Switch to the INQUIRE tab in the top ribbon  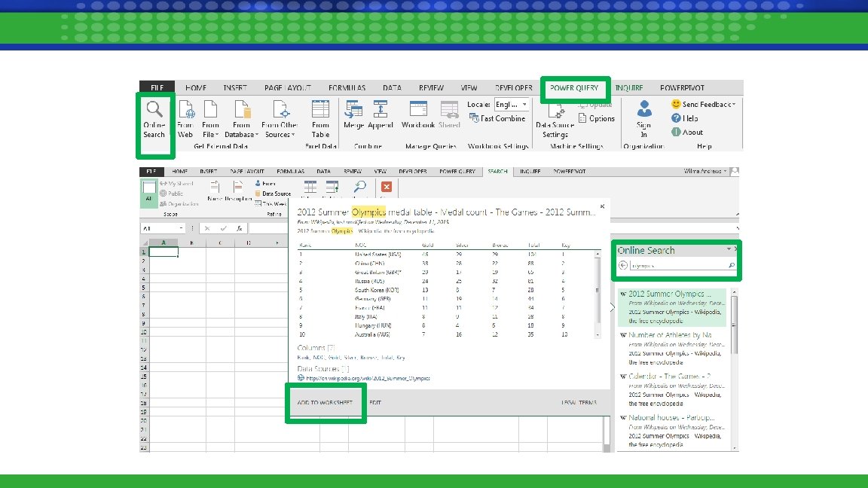coord(629,88)
